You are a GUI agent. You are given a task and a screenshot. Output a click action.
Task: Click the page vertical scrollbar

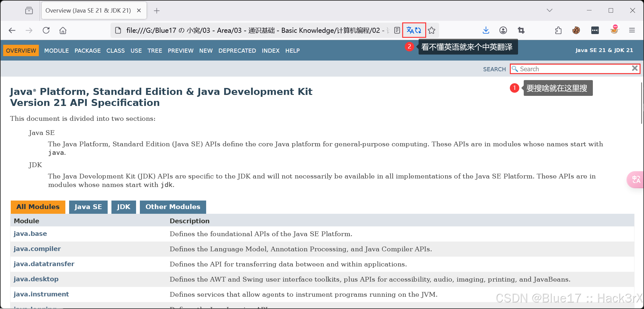click(642, 103)
